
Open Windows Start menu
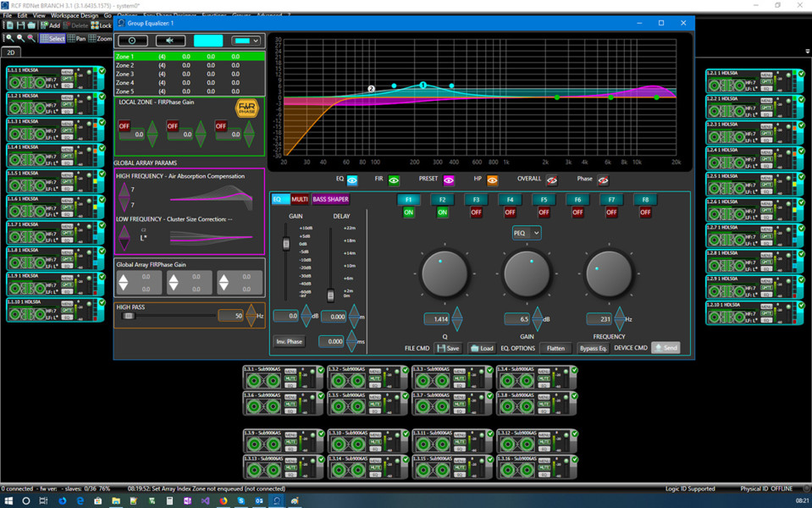[x=8, y=500]
